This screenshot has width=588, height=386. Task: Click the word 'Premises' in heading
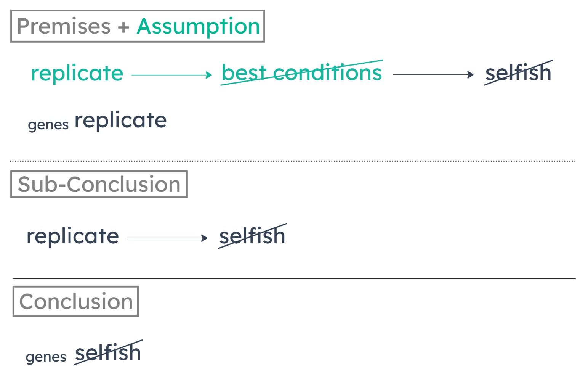64,26
